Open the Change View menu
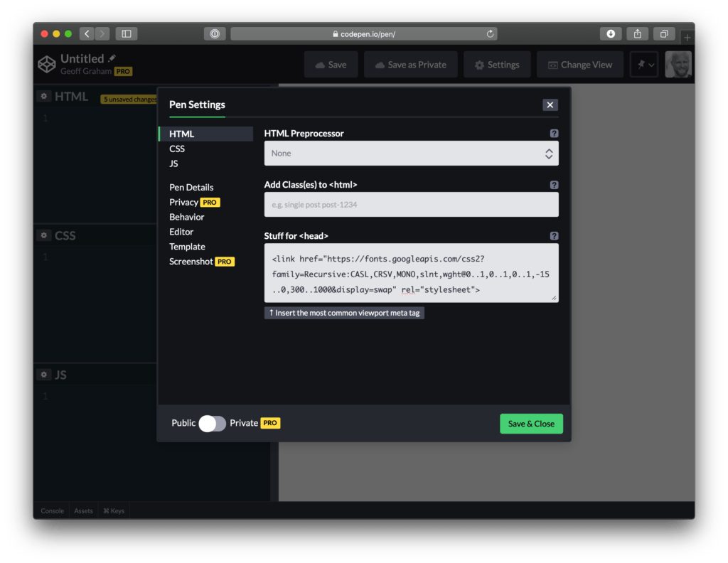Viewport: 728px width, 563px height. (x=579, y=65)
